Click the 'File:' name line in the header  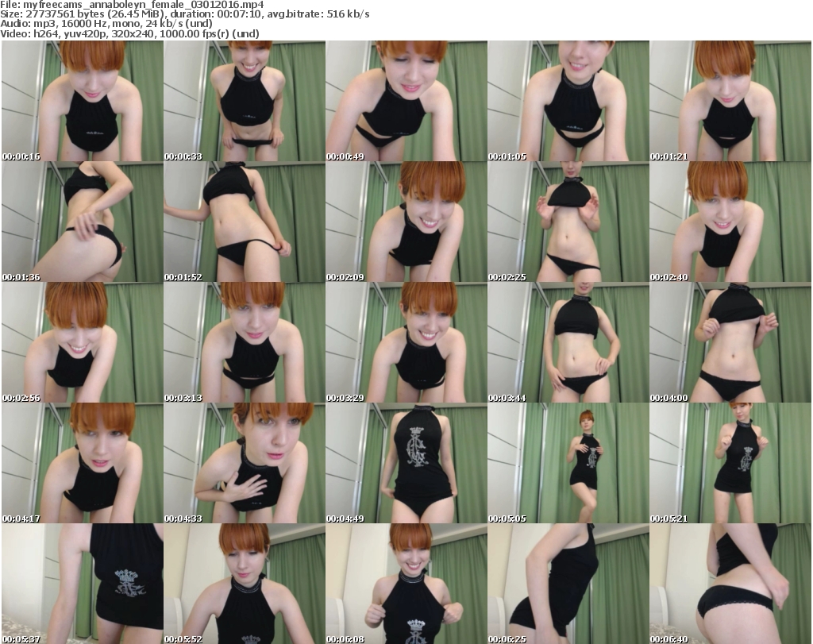[x=133, y=5]
